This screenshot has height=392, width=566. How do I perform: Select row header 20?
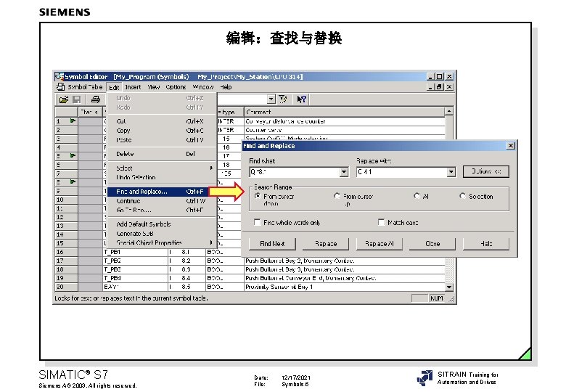[x=67, y=287]
